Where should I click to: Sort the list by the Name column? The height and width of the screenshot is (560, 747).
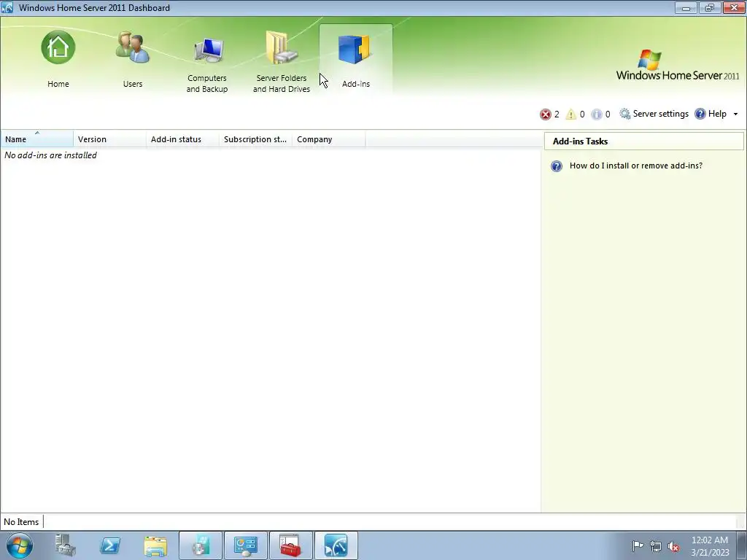tap(37, 139)
